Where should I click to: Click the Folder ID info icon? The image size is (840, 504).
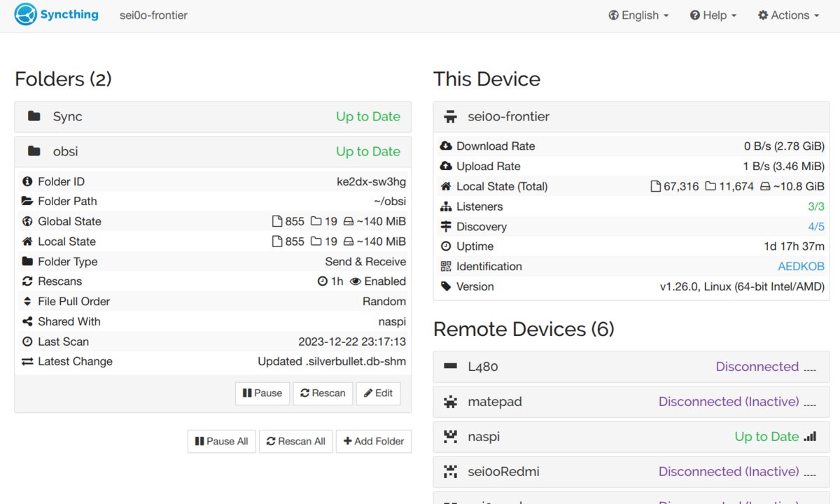pyautogui.click(x=27, y=181)
